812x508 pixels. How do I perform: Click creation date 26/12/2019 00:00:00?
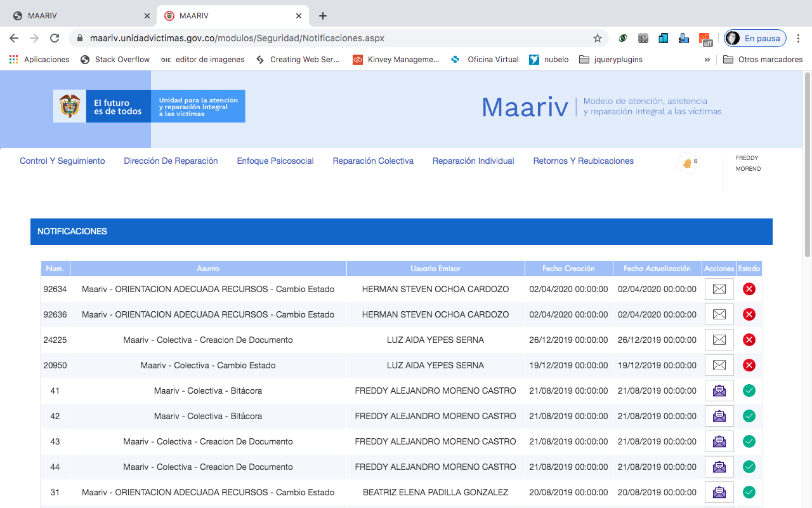point(568,340)
